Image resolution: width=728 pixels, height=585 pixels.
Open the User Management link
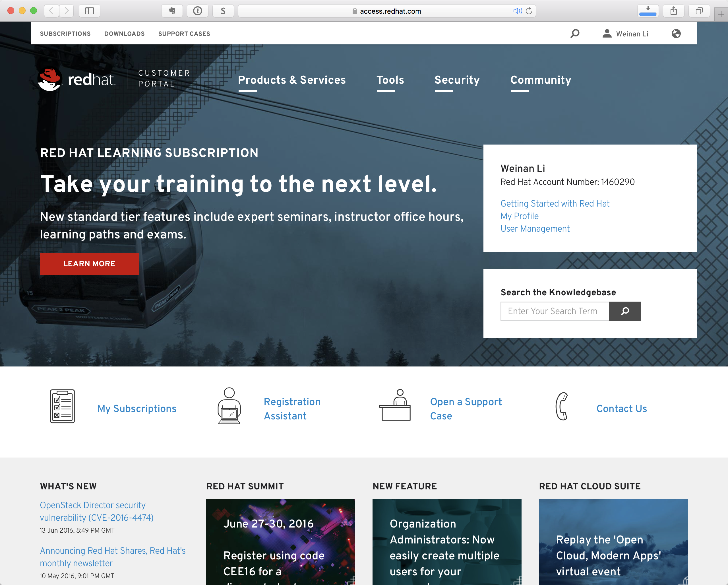535,229
